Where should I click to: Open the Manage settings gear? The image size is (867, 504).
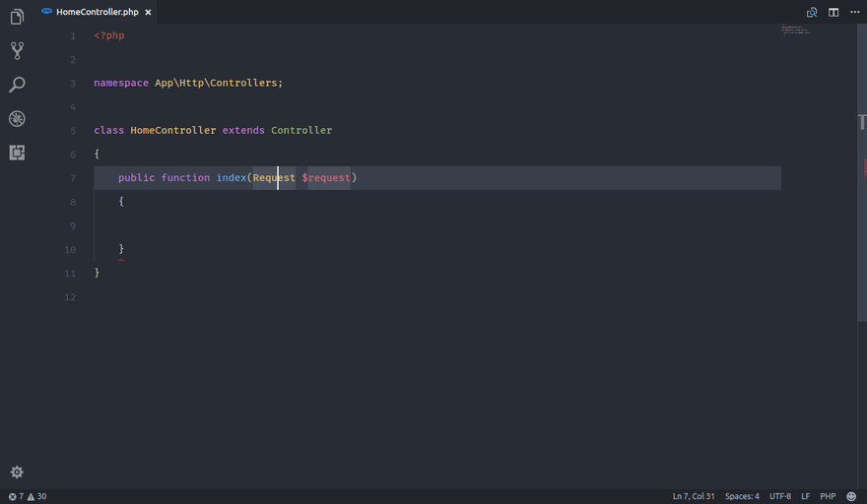17,472
